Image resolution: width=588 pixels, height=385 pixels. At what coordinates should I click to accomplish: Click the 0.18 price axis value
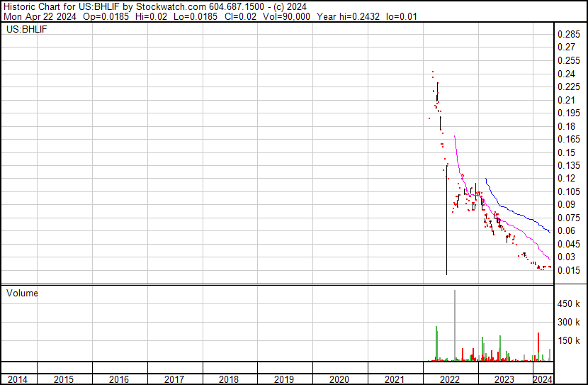566,126
